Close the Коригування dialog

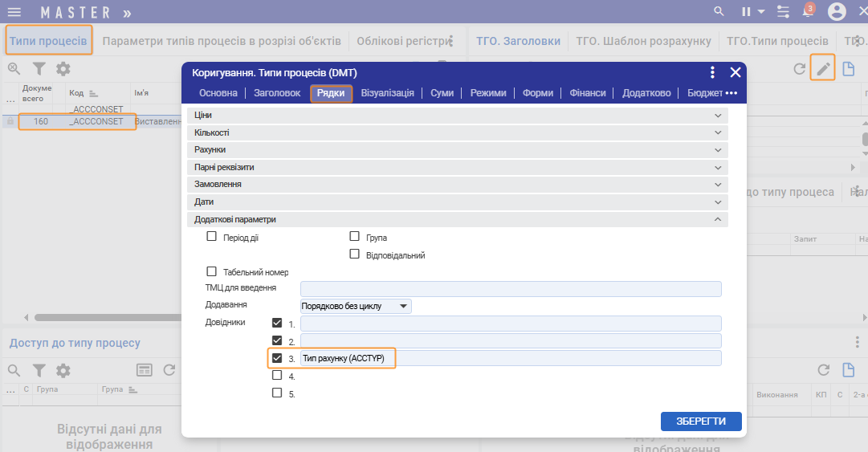click(736, 72)
